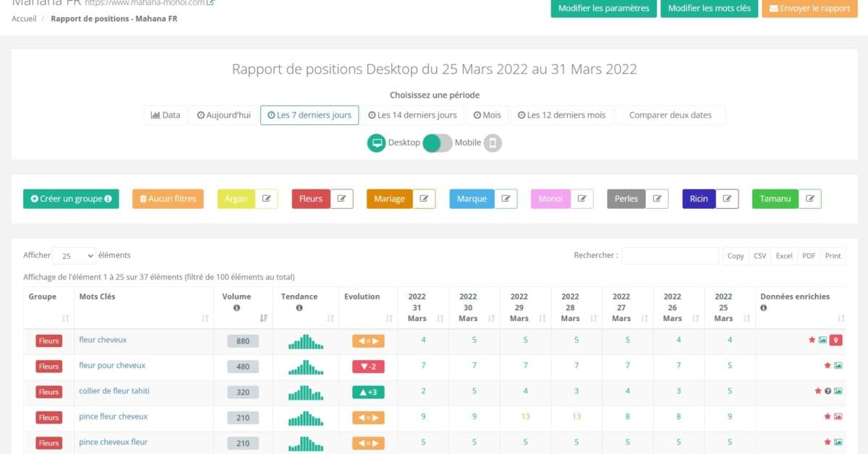Click in the Rechercher search field
The height and width of the screenshot is (454, 868).
point(671,256)
